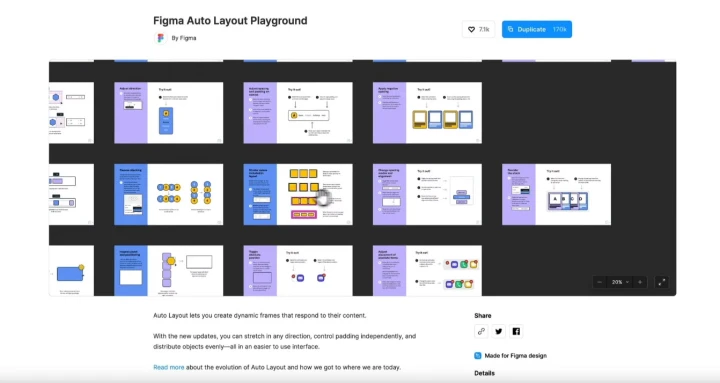Zoom in with the plus icon

(x=640, y=282)
